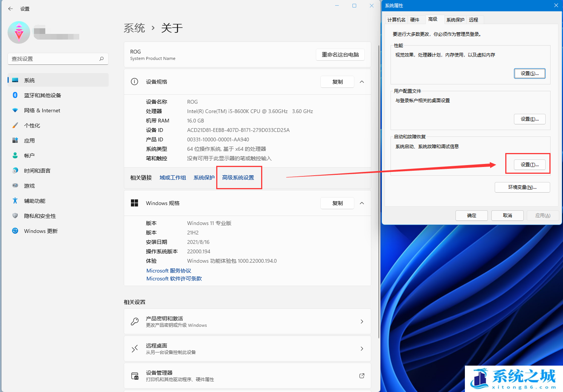Click the user profile avatar
Viewport: 563px width, 392px height.
(x=19, y=32)
